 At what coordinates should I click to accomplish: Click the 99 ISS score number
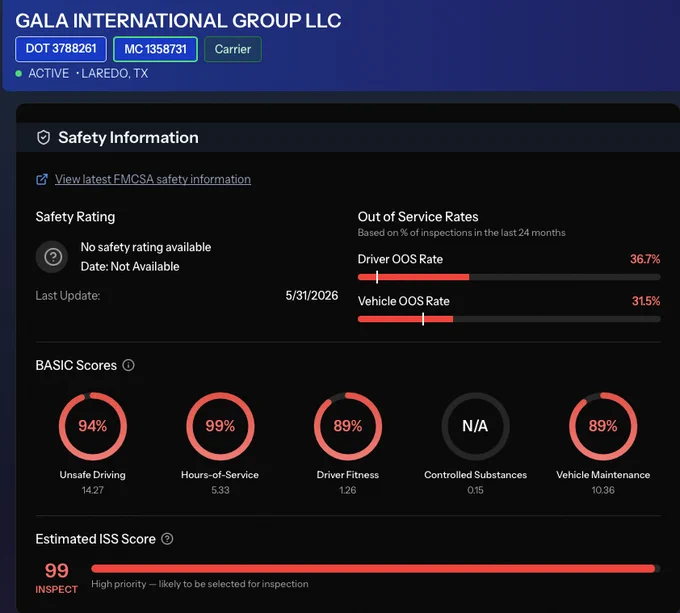(x=57, y=571)
